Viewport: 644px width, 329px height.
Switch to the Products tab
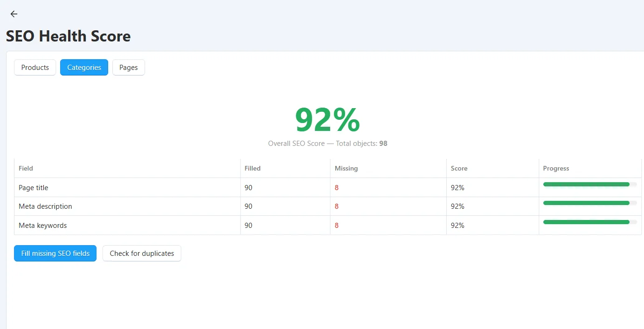[x=35, y=68]
